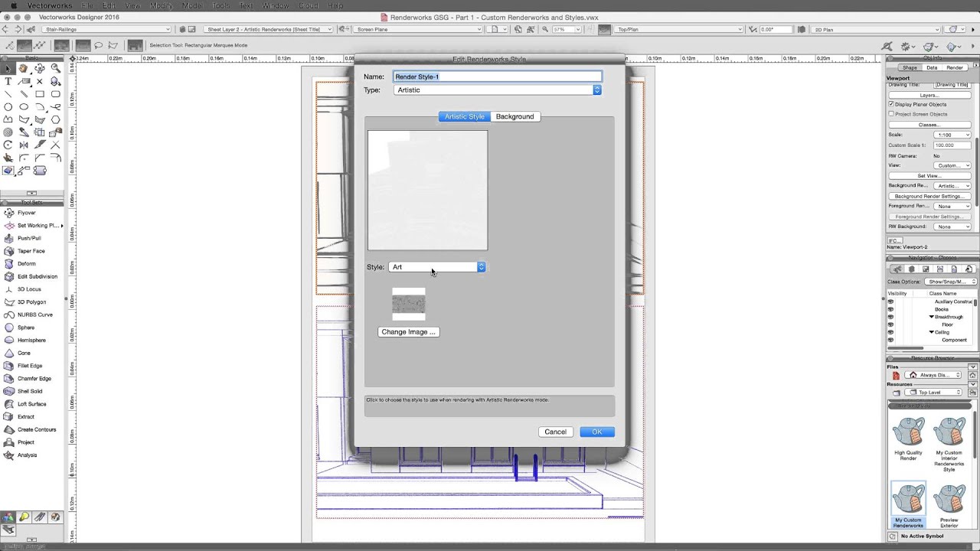Open the View dropdown set to Custom
980x551 pixels.
[x=952, y=165]
